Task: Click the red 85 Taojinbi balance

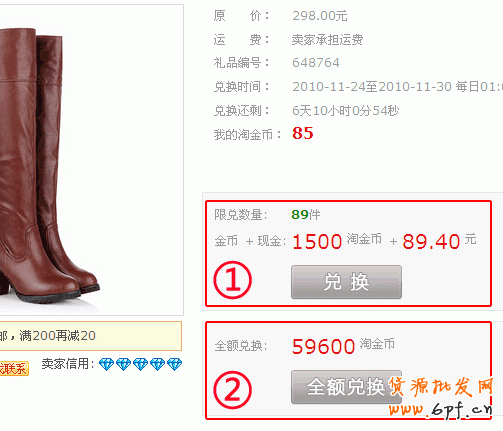Action: [x=303, y=133]
